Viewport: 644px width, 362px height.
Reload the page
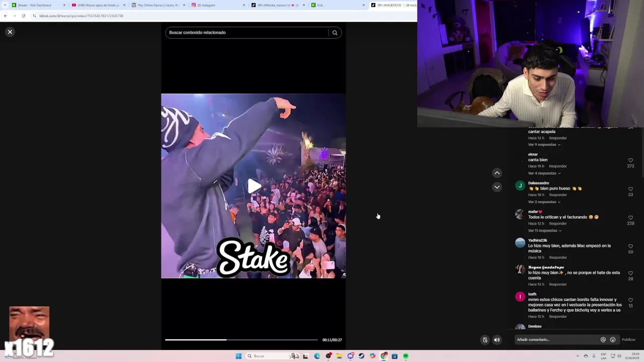(x=23, y=16)
